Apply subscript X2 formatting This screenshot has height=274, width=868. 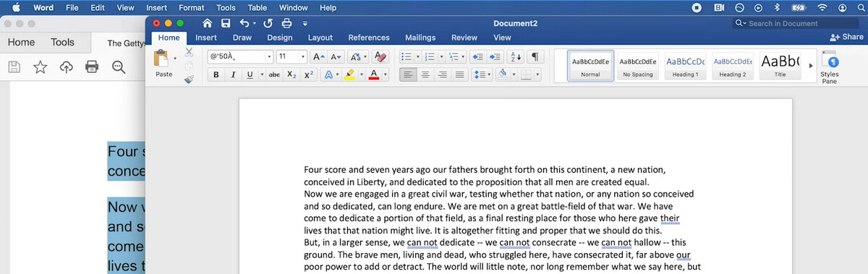(292, 74)
